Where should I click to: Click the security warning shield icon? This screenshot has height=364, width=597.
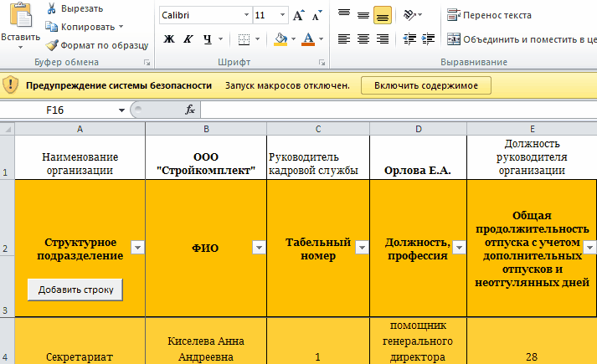[x=10, y=85]
